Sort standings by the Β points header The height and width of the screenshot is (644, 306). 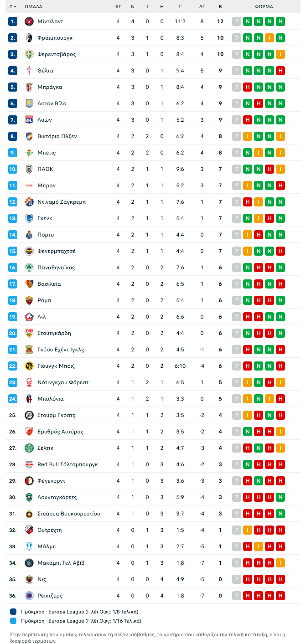click(x=220, y=7)
